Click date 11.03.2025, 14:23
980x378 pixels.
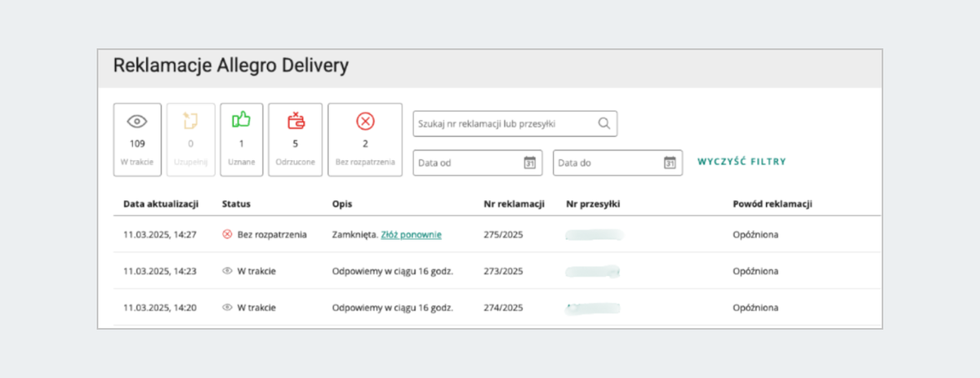point(160,271)
